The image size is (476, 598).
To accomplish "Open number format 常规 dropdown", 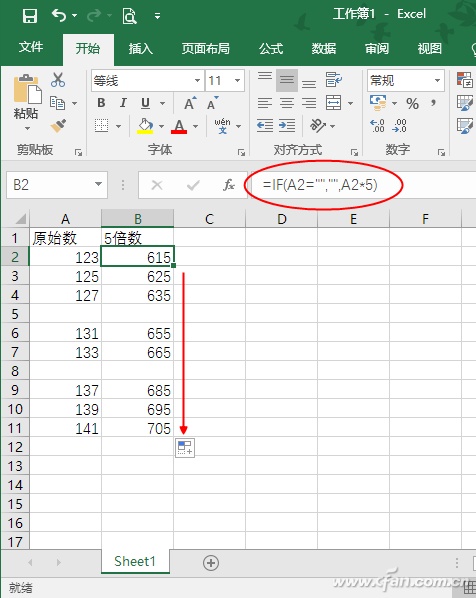I will [x=437, y=80].
